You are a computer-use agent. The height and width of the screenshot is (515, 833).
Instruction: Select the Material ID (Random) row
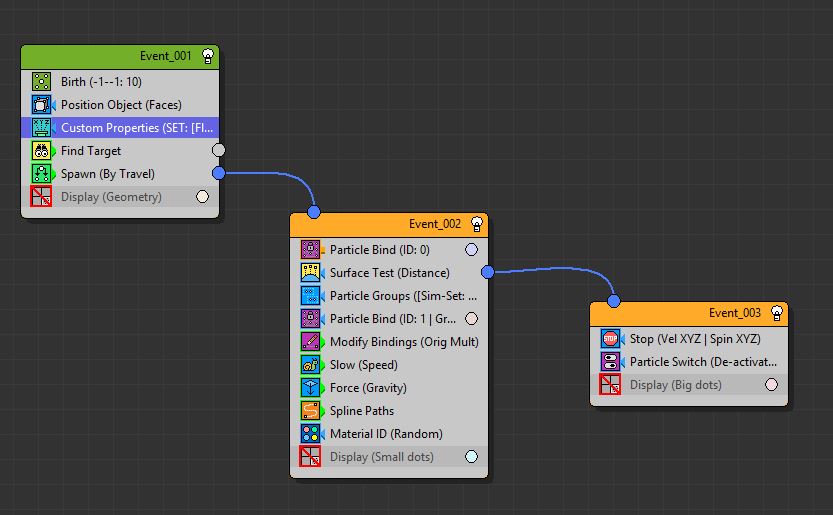point(389,434)
